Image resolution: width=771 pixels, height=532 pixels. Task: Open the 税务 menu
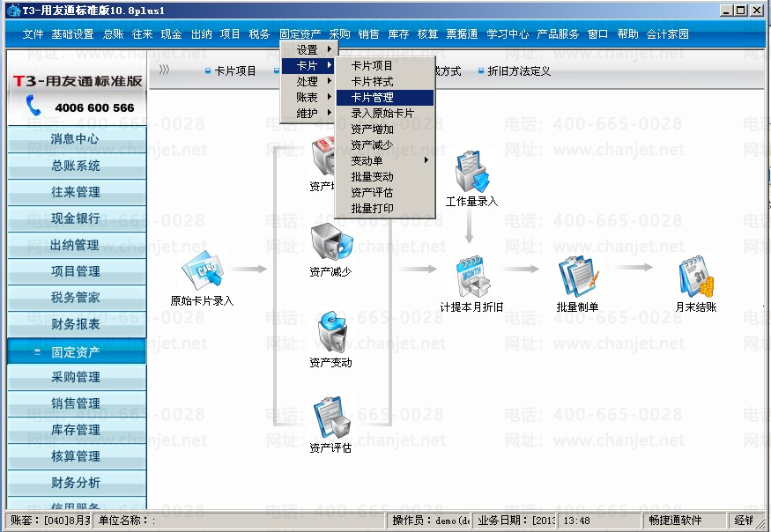(x=259, y=34)
